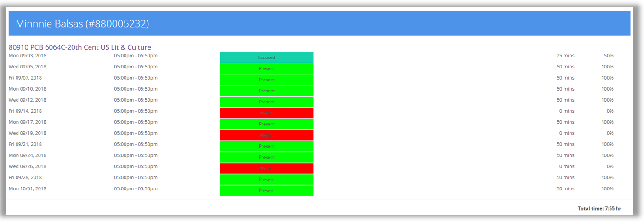Click the 25 mins duration for Mon 09/03
Image resolution: width=644 pixels, height=222 pixels.
pyautogui.click(x=565, y=56)
